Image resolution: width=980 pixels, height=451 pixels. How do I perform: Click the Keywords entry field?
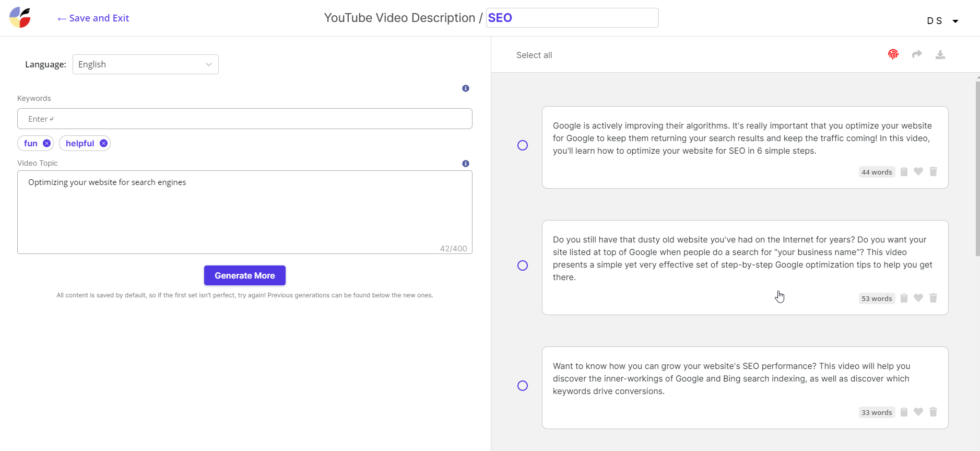245,119
